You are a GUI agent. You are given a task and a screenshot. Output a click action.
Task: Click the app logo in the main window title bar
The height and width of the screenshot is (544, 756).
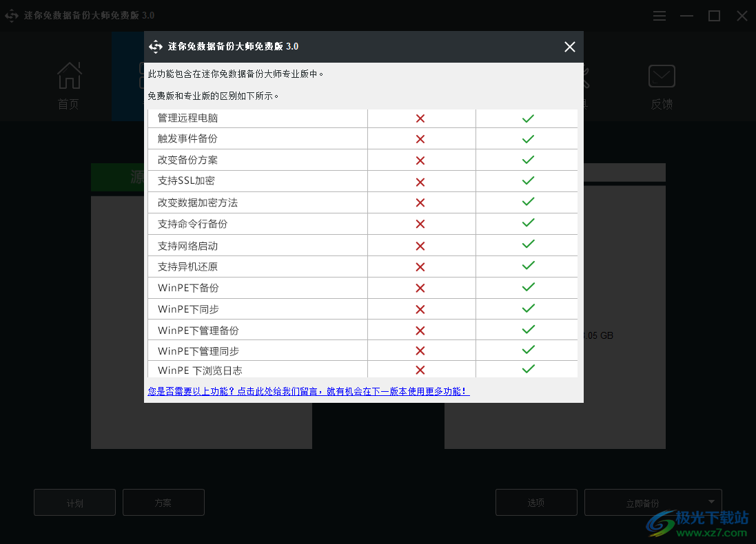coord(11,15)
